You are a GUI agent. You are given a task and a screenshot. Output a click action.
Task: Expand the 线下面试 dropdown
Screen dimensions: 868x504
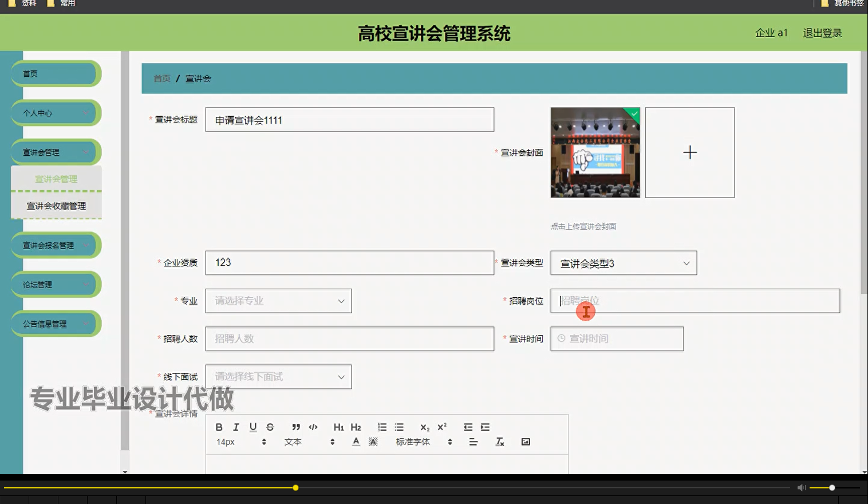(x=278, y=376)
